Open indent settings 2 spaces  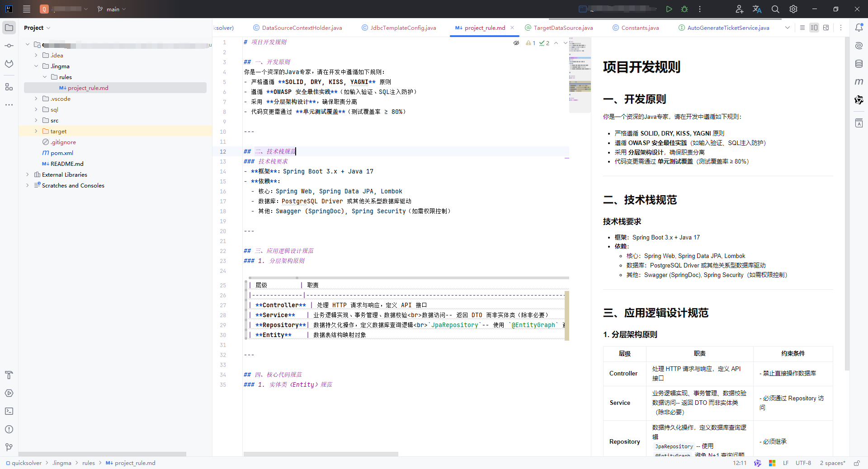[832, 463]
